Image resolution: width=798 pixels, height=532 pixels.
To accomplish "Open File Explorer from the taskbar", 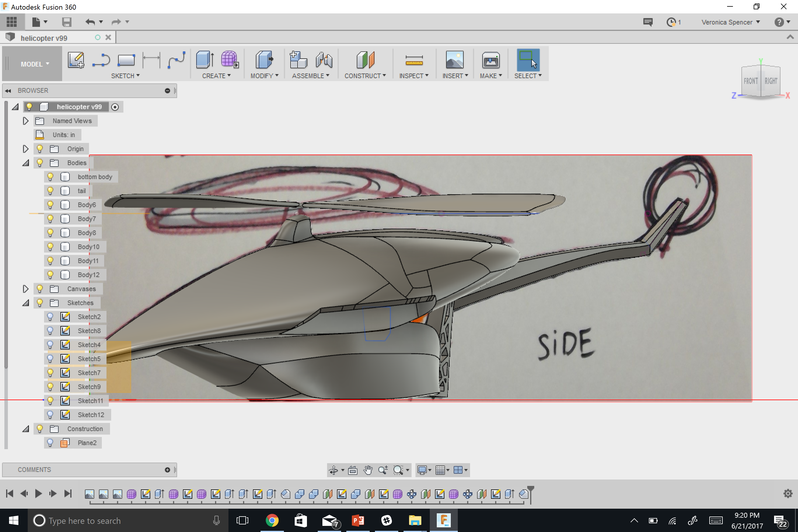I will tap(415, 520).
